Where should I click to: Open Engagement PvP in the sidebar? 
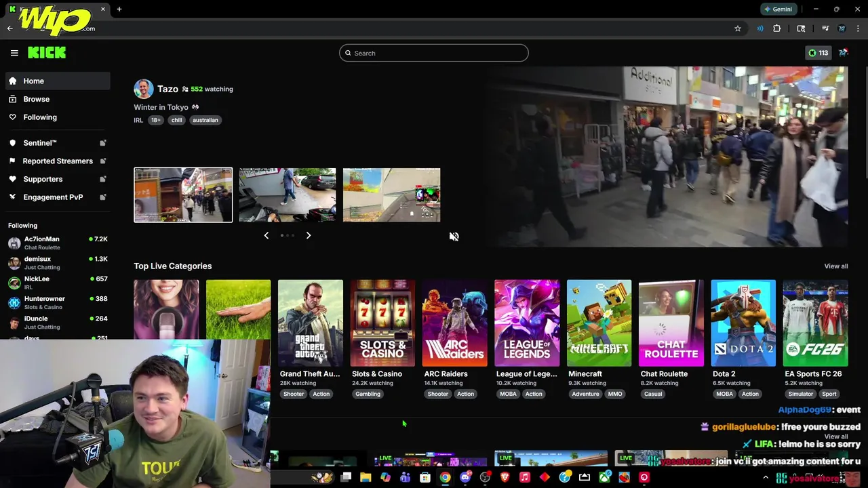click(x=58, y=197)
